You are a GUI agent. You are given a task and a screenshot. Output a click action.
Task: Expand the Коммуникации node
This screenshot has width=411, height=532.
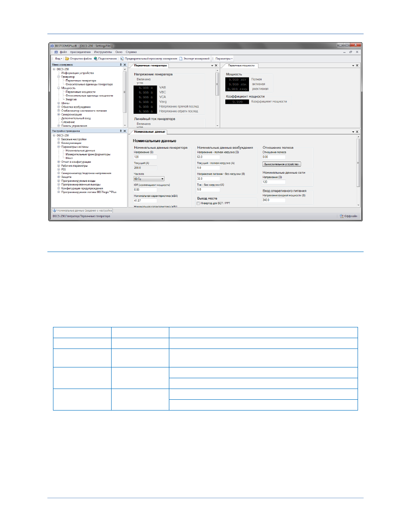(x=59, y=143)
